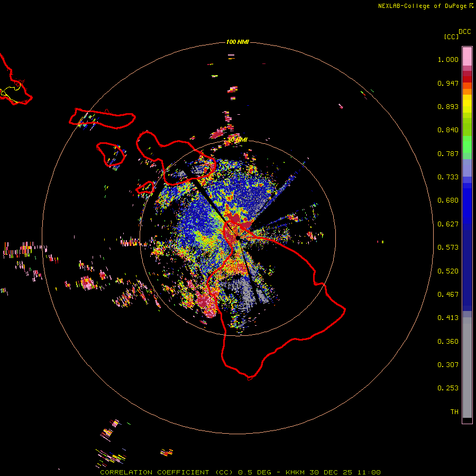
Task: Click the 0.5 DEG elevation angle text
Action: [x=254, y=472]
